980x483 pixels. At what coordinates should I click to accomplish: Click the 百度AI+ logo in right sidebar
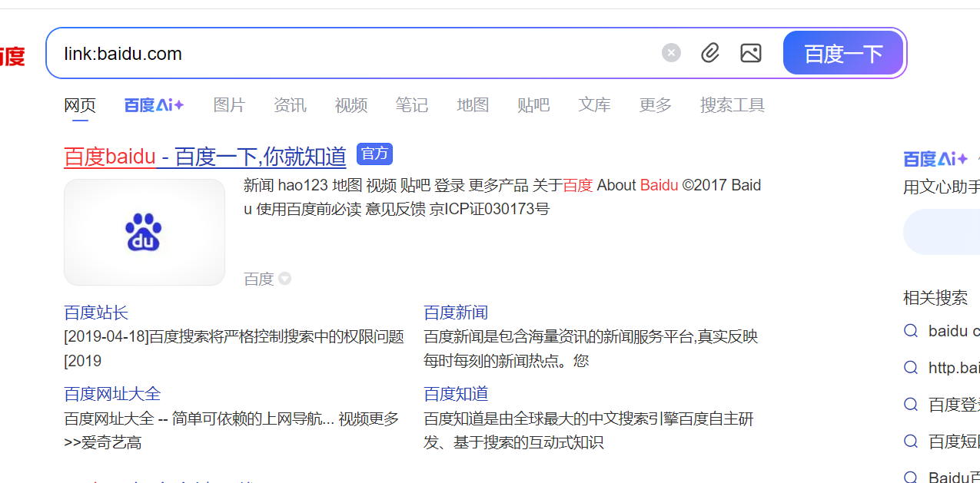[x=935, y=159]
